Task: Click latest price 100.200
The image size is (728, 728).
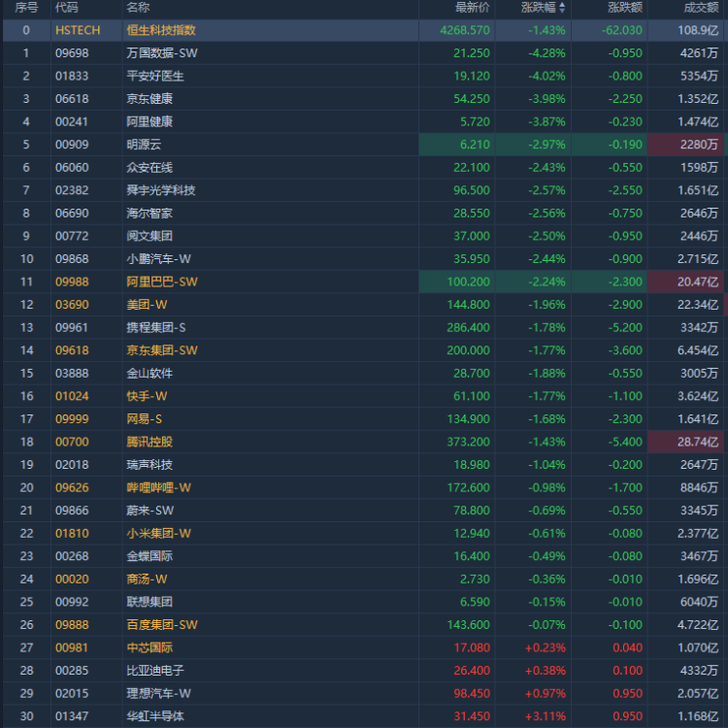Action: point(468,281)
